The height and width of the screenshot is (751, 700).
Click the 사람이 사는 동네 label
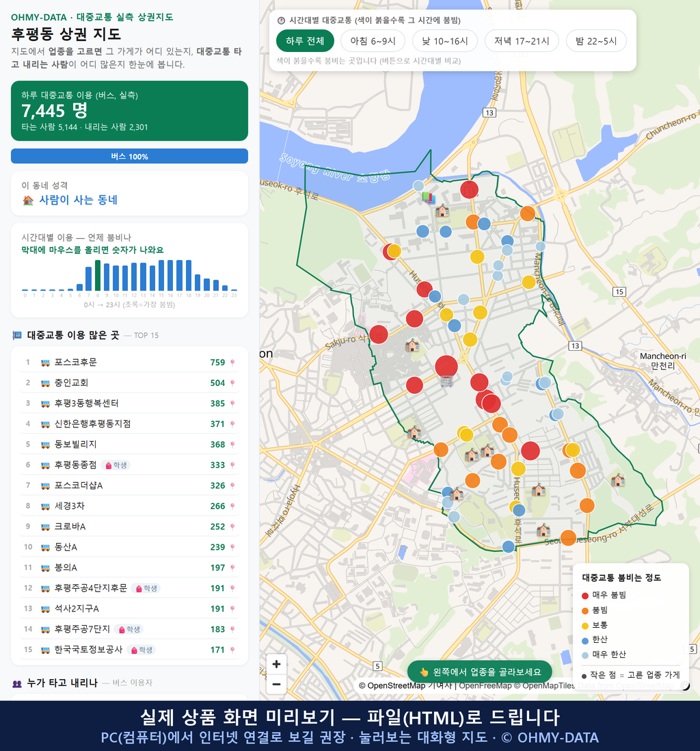click(x=78, y=200)
